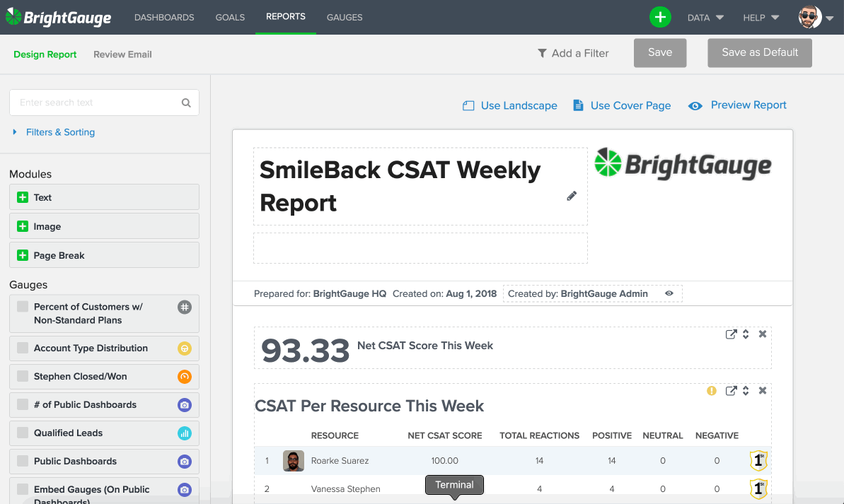Click the Preview Report eye icon
844x504 pixels.
tap(695, 106)
